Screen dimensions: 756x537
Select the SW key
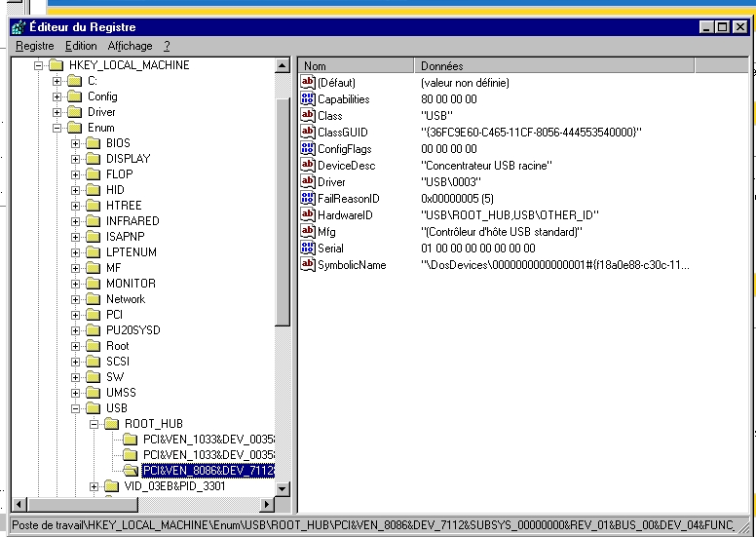pyautogui.click(x=115, y=377)
